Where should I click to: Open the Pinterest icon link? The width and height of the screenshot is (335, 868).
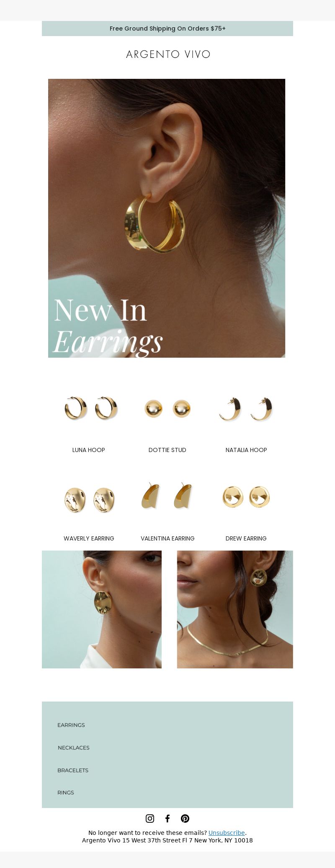(185, 818)
